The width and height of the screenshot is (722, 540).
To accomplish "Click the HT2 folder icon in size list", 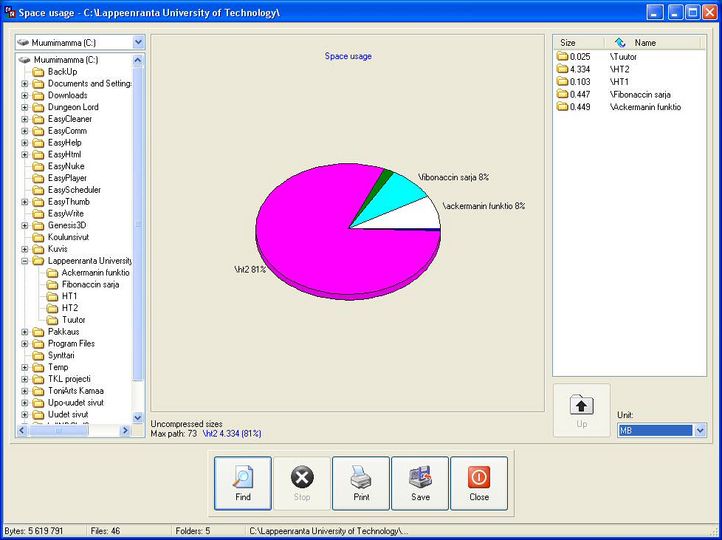I will (562, 69).
